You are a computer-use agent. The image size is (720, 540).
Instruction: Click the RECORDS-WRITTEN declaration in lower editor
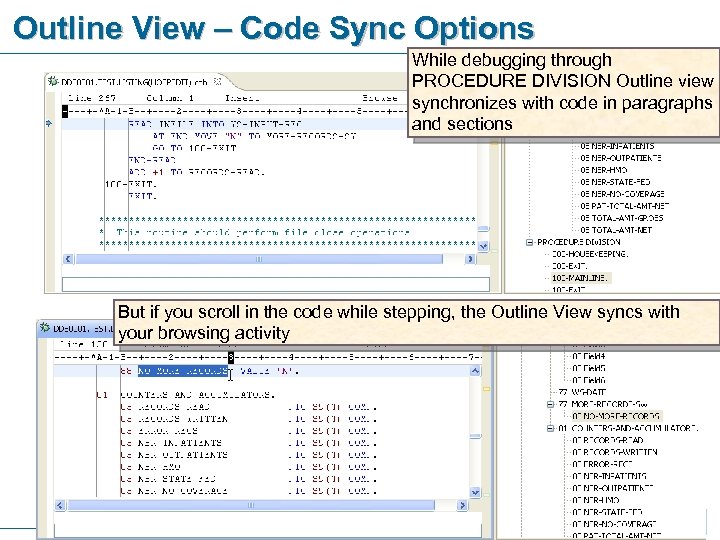248,419
